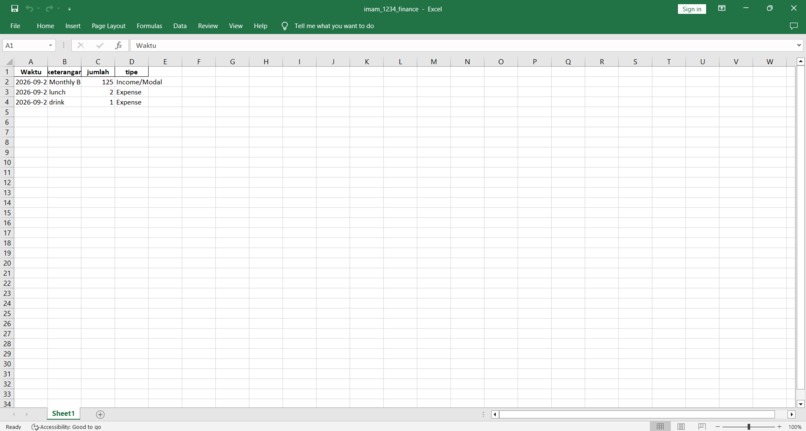Switch to the Home ribbon tab
Screen dimensions: 806x431
[x=45, y=26]
